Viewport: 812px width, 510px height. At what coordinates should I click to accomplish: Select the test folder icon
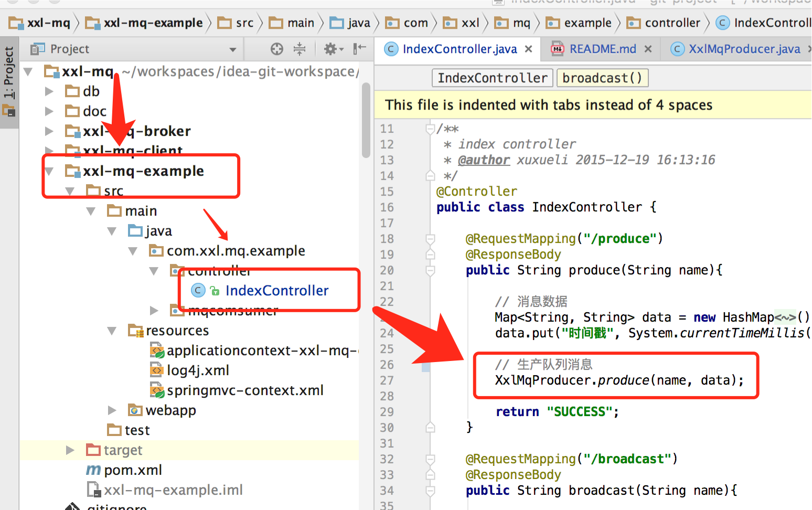(114, 430)
